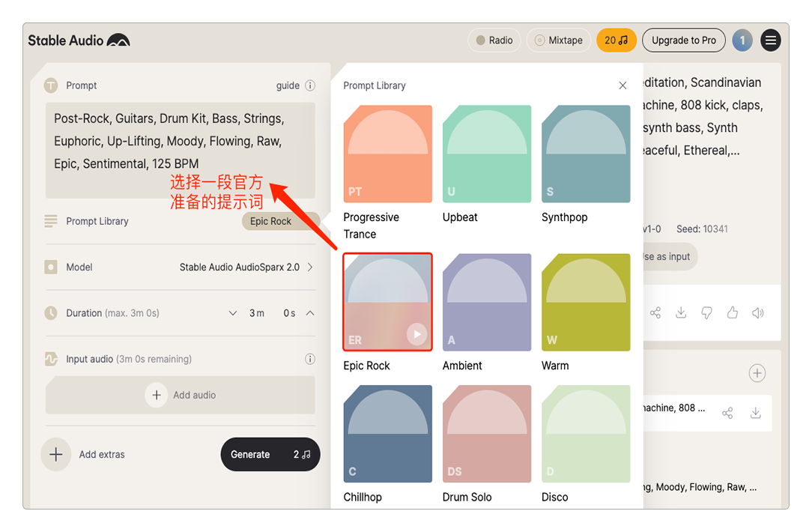Click Upgrade to Pro
This screenshot has width=812, height=532.
[684, 40]
